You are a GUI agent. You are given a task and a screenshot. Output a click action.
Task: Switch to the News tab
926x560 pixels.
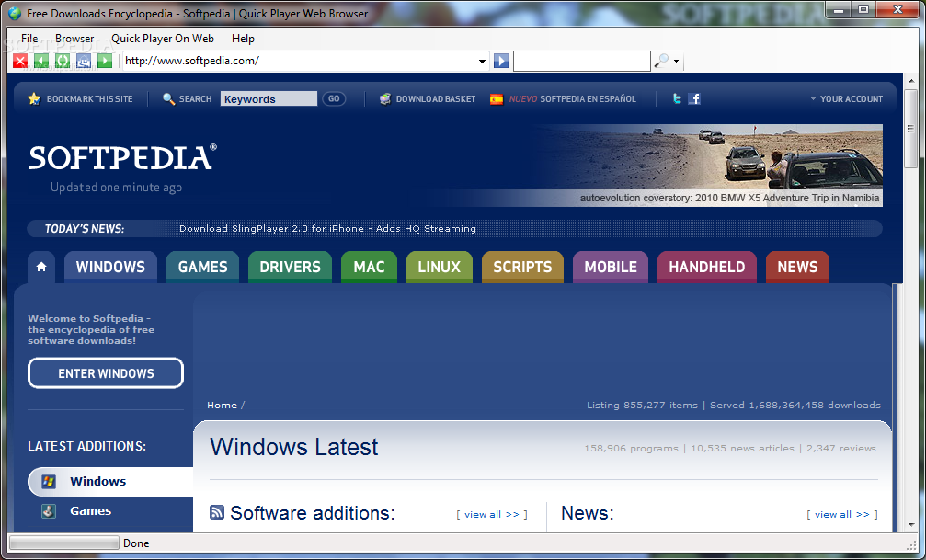797,267
